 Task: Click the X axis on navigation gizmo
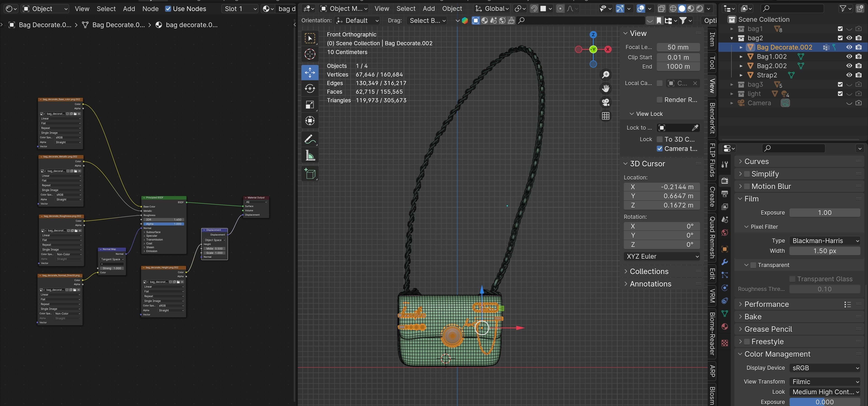click(x=608, y=50)
